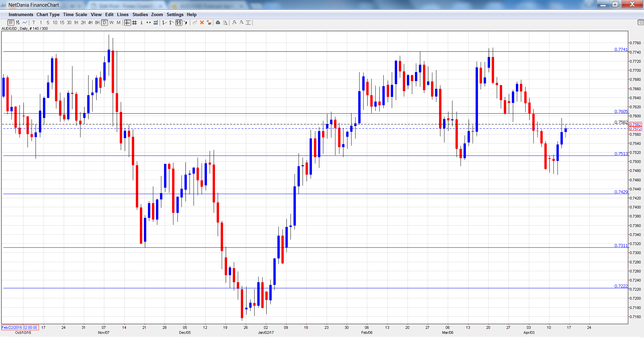Open print preview icon
The height and width of the screenshot is (362, 644).
tap(225, 22)
